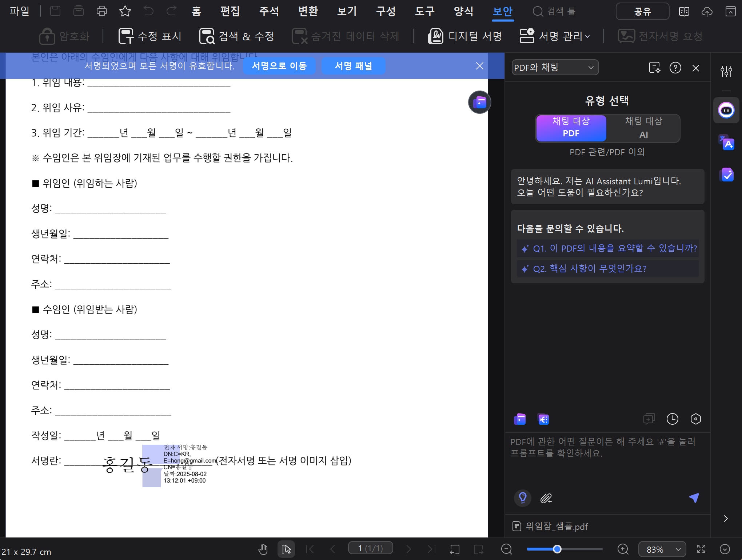Open the 주석 menu tab
742x560 pixels.
pos(269,11)
